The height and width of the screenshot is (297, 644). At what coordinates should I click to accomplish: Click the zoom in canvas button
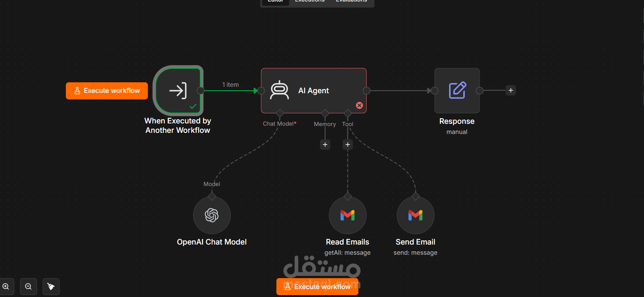(x=6, y=286)
